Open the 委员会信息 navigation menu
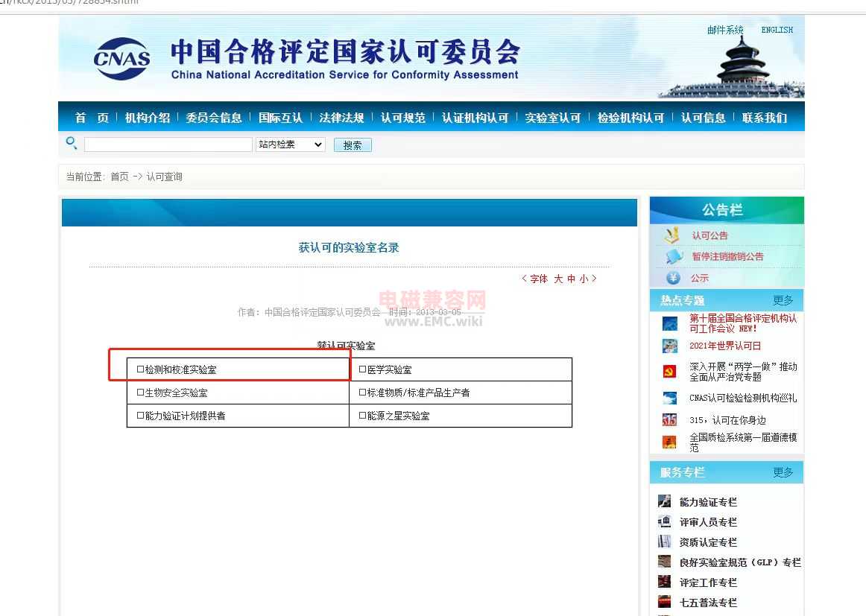866x616 pixels. [214, 118]
